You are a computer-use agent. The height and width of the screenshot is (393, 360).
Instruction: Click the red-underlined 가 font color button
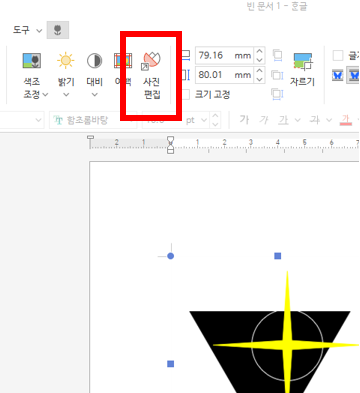pos(346,120)
